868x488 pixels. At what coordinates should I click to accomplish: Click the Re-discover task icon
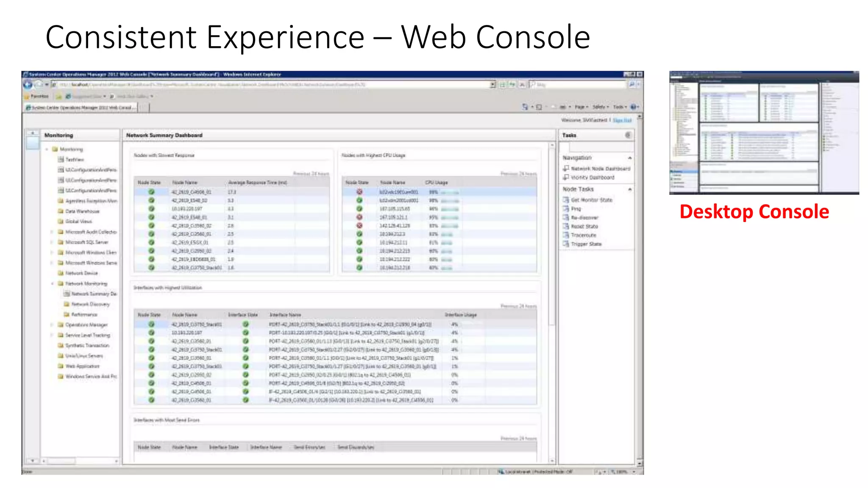click(x=566, y=217)
